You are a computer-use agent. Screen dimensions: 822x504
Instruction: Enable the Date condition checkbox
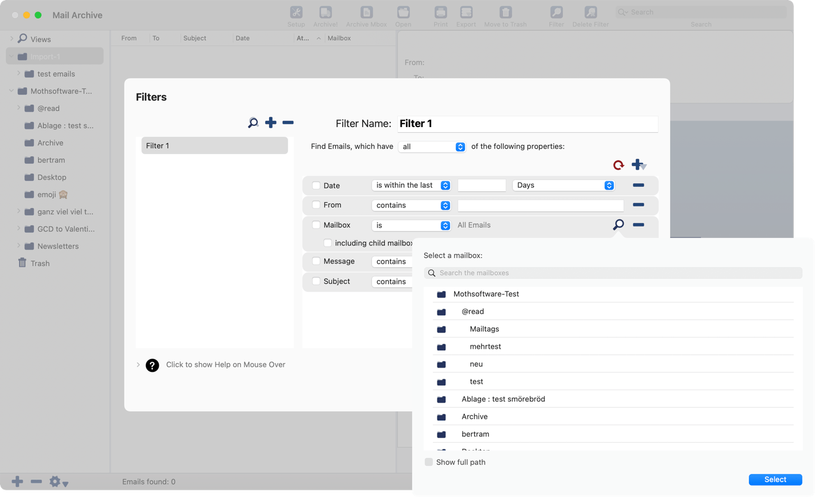click(316, 186)
